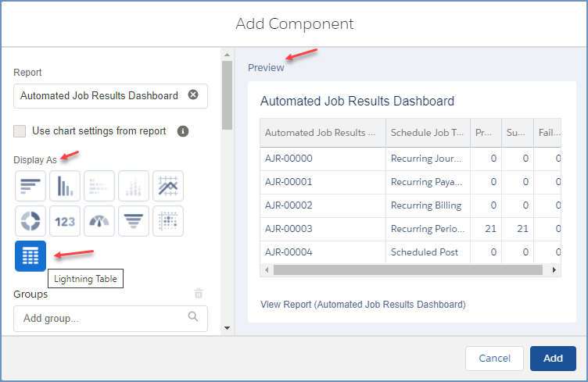The image size is (588, 382).
Task: Select the Lightning Table display type
Action: click(x=30, y=256)
